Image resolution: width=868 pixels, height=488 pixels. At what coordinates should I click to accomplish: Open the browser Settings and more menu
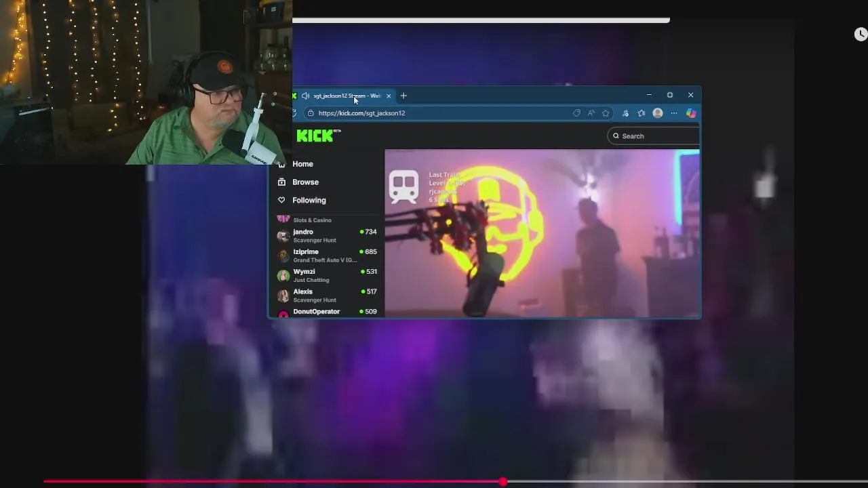pyautogui.click(x=674, y=113)
